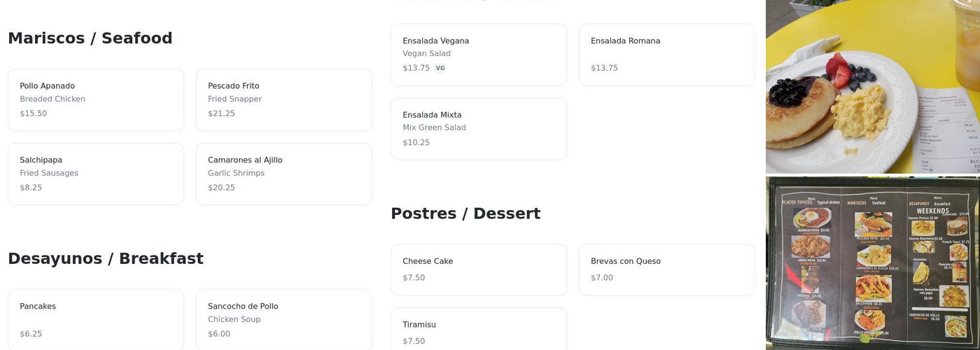980x350 pixels.
Task: Choose the Camarones al Ajillo card
Action: [x=283, y=174]
